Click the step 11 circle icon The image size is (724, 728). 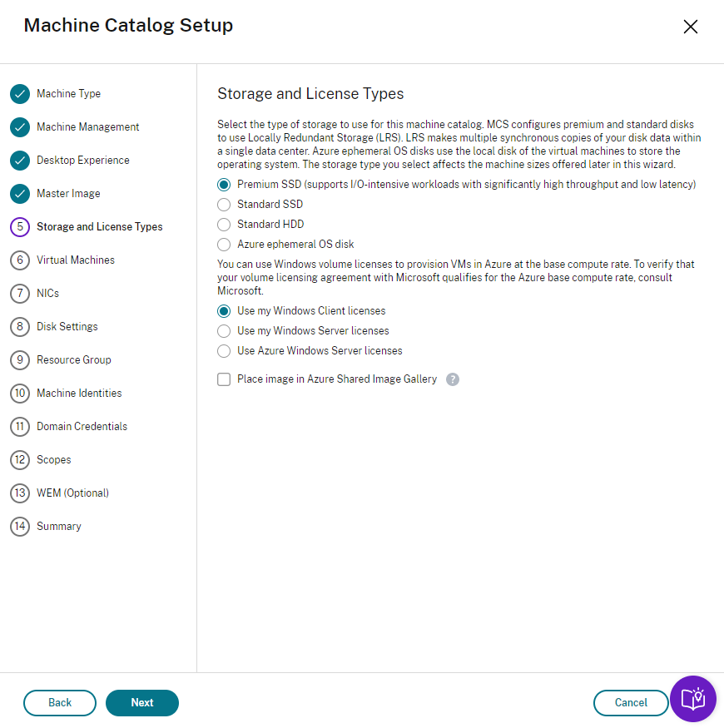20,427
